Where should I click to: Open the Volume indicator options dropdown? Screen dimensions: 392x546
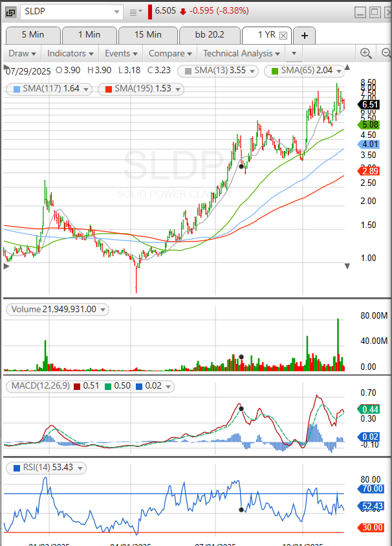(x=103, y=310)
